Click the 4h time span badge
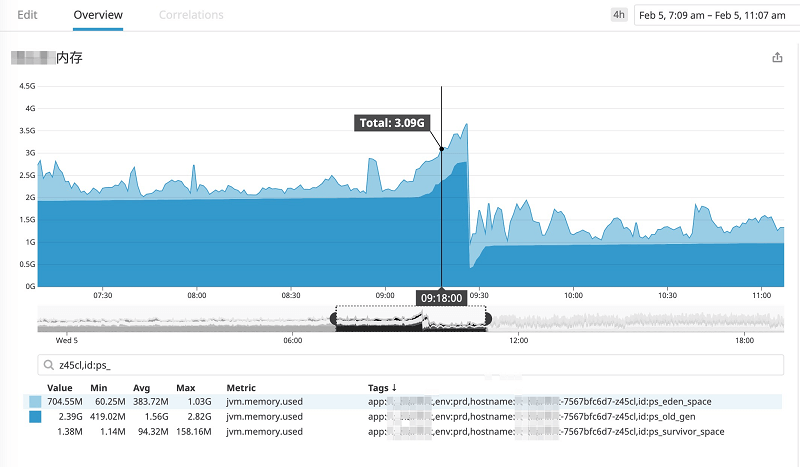This screenshot has height=467, width=800. click(x=619, y=15)
